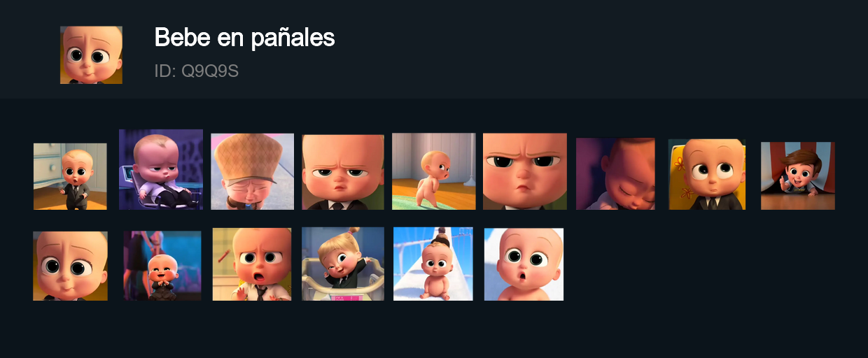Image resolution: width=868 pixels, height=358 pixels.
Task: Pick the sleeping baby avatar with purple tones
Action: click(x=615, y=174)
